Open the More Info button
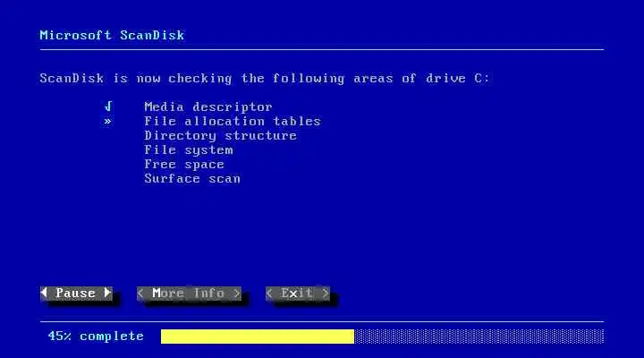Image resolution: width=644 pixels, height=358 pixels. coord(189,293)
